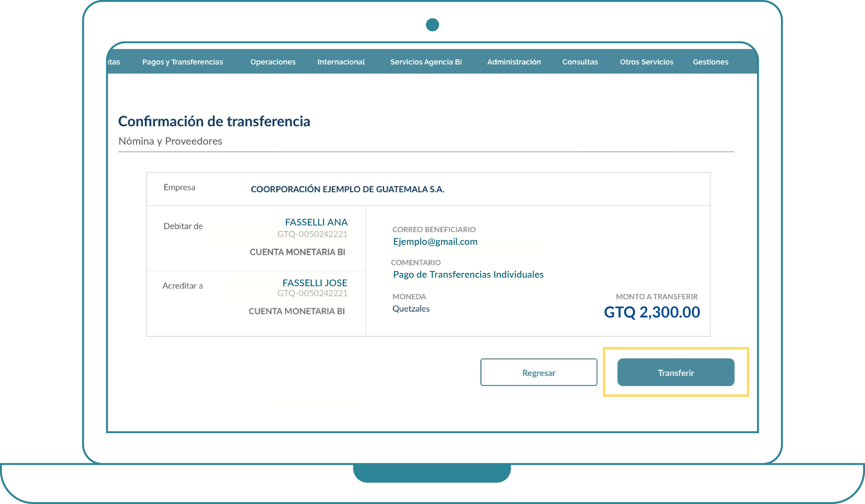Click the Quetzales currency value
This screenshot has width=865, height=504.
click(411, 308)
